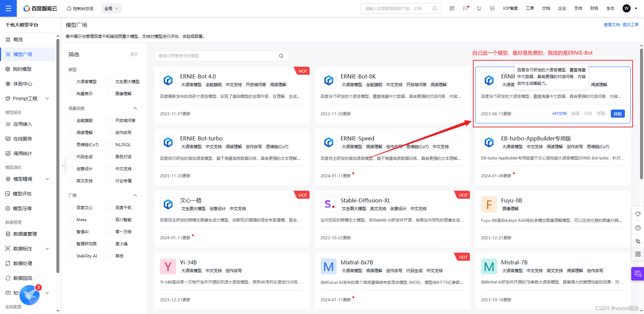Click the ERNIE-Bot-8K model logo
Image resolution: width=644 pixels, height=314 pixels.
coord(329,80)
